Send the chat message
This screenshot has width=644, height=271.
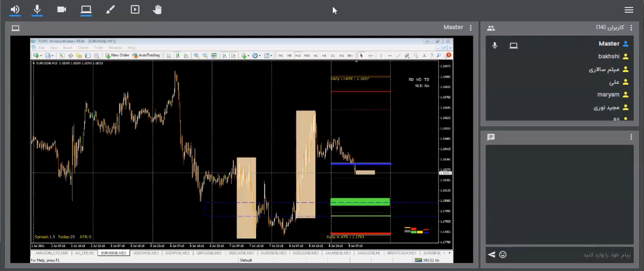pyautogui.click(x=492, y=255)
